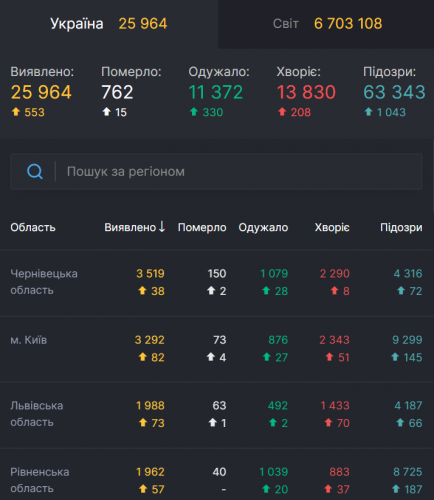Click the teal up arrow beside 1 043
The height and width of the screenshot is (500, 434).
(368, 112)
